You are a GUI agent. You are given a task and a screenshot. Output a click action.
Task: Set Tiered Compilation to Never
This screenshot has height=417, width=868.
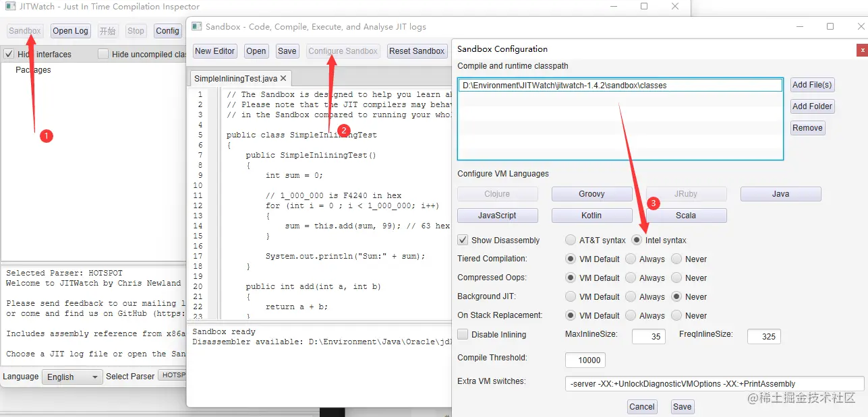pyautogui.click(x=676, y=259)
